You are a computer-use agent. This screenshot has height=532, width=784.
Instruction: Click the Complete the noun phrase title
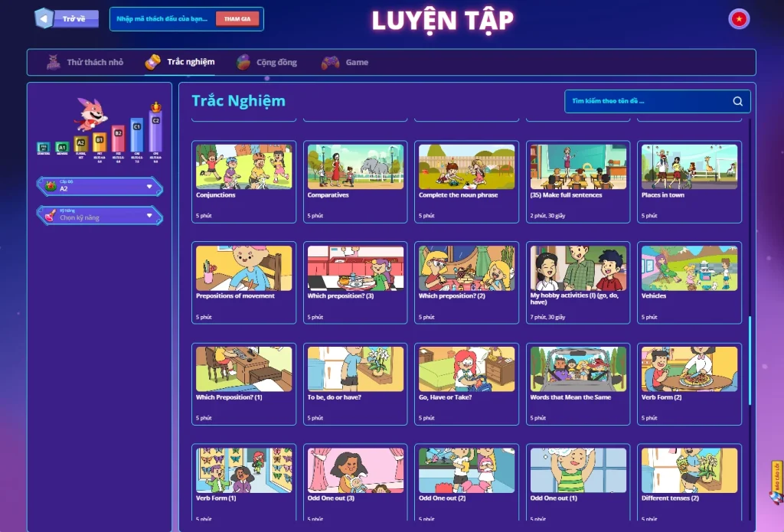pyautogui.click(x=459, y=195)
